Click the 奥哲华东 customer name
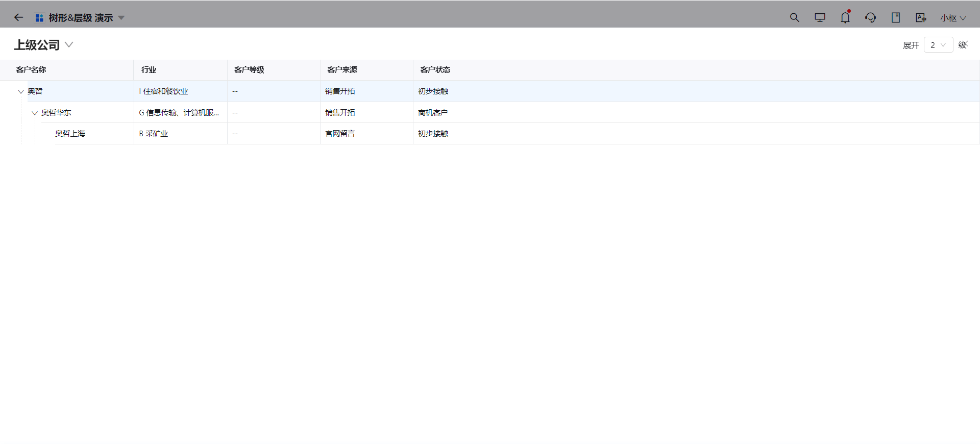Screen dimensions: 980x444 (x=56, y=112)
